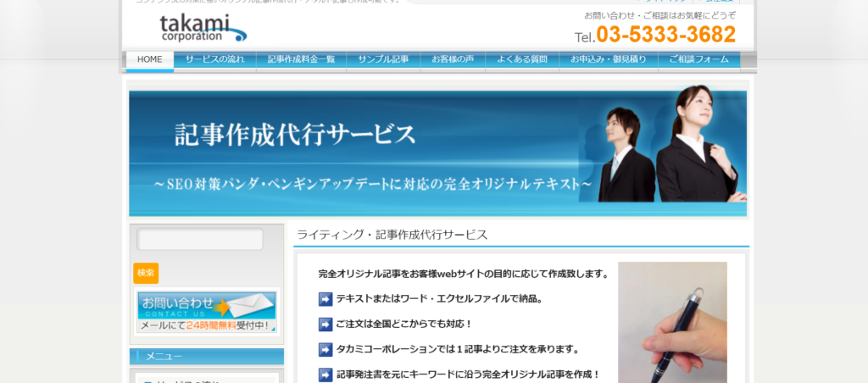Image resolution: width=868 pixels, height=383 pixels.
Task: Visit よくある質問 navigation item
Action: pyautogui.click(x=522, y=60)
